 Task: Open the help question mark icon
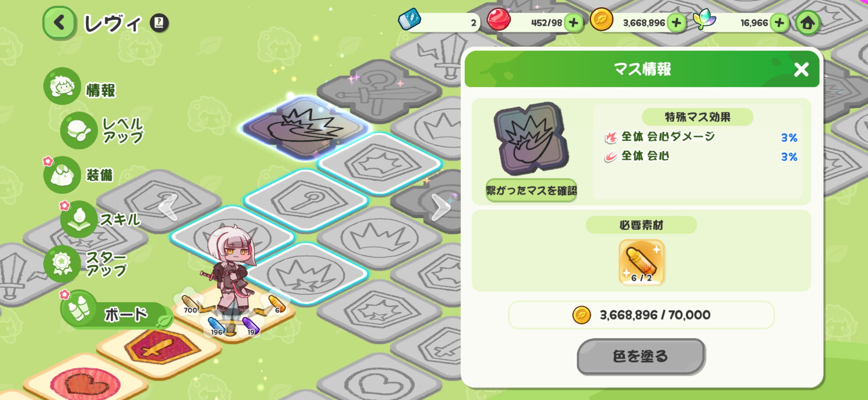[159, 23]
